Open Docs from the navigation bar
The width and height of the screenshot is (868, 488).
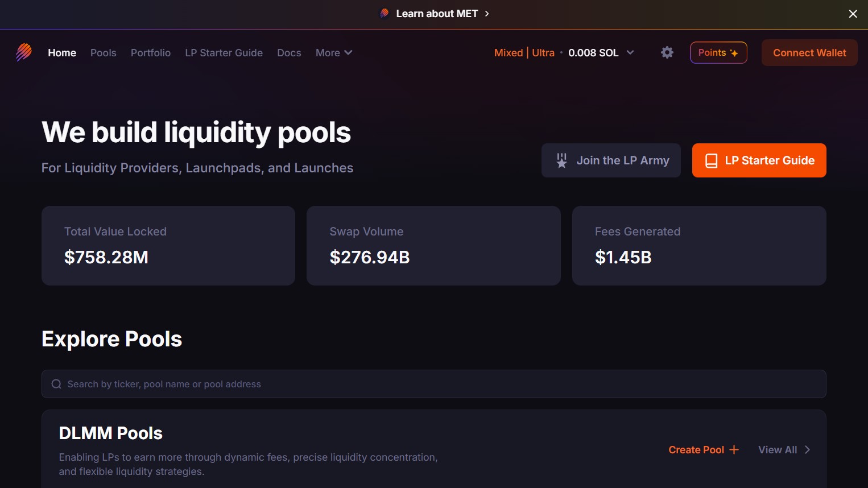(289, 53)
